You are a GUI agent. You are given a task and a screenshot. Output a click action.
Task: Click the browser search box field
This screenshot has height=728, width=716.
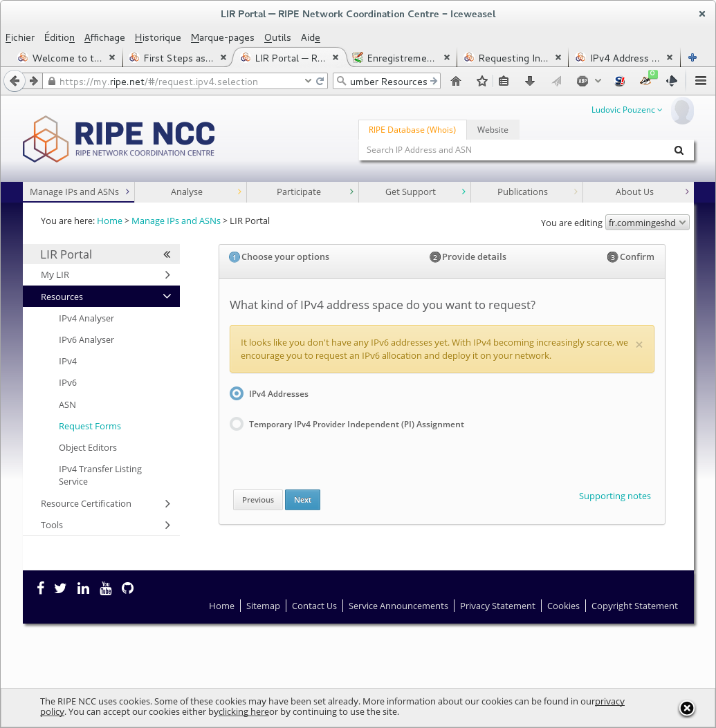[x=388, y=82]
